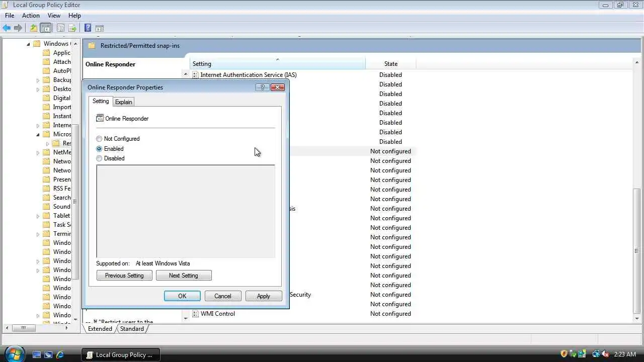Go up one level with folder-arrow icon
Image resolution: width=644 pixels, height=362 pixels.
click(x=34, y=28)
